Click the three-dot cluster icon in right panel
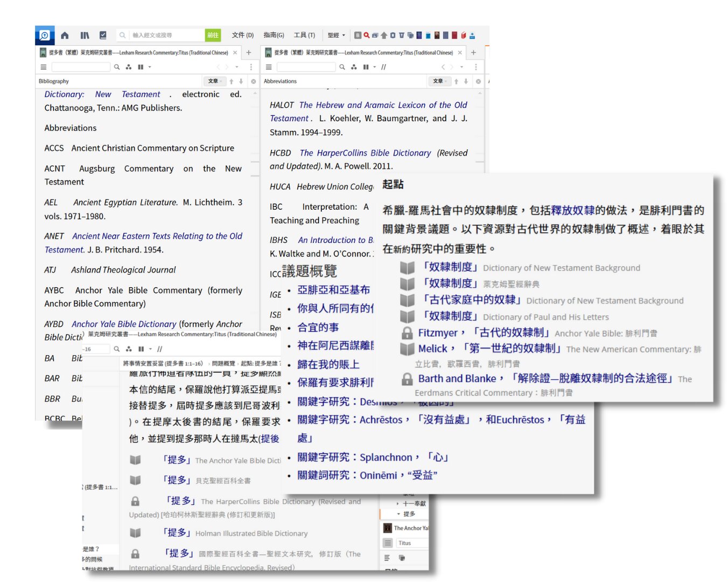Viewport: 728px width, 583px height. (354, 67)
